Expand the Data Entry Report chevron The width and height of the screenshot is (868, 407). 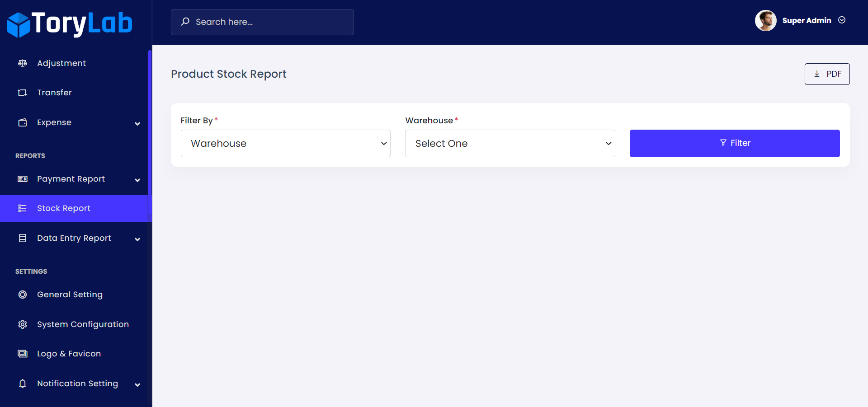click(137, 239)
